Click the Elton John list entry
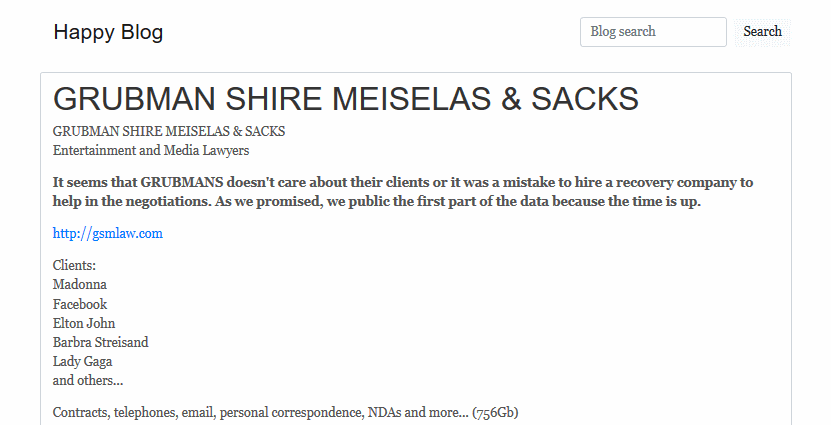 point(84,323)
